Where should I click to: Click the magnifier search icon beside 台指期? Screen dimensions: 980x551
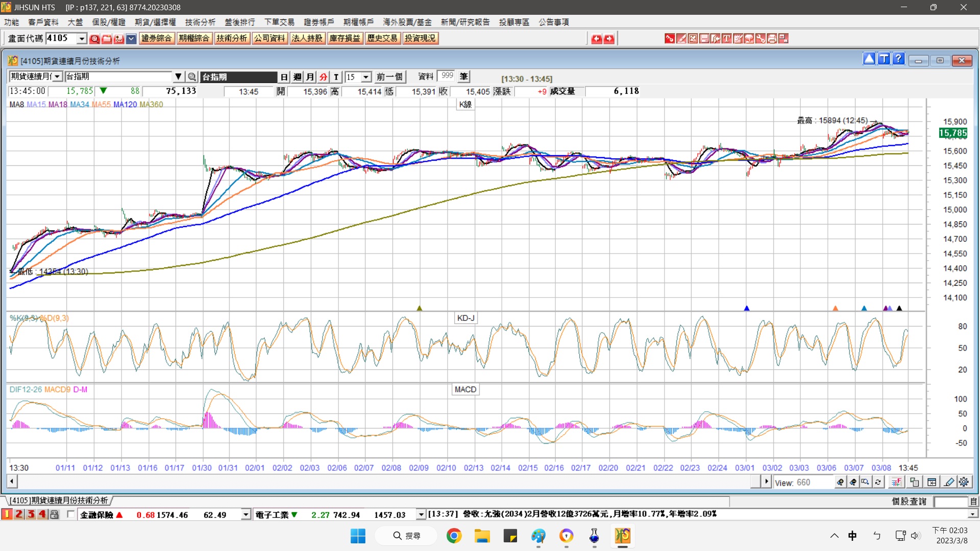(x=192, y=77)
